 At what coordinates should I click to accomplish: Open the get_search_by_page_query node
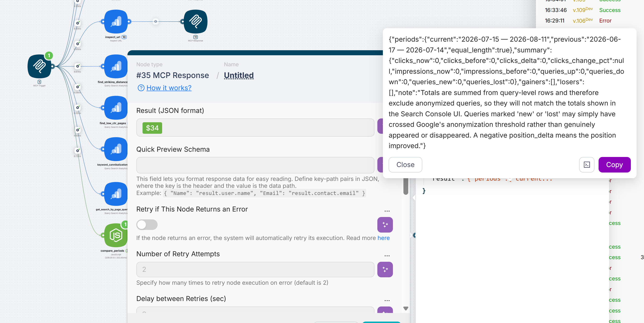(x=116, y=194)
